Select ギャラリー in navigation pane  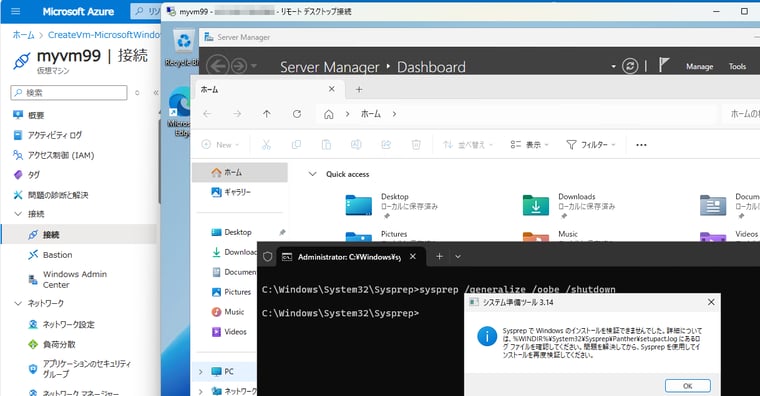pyautogui.click(x=231, y=192)
